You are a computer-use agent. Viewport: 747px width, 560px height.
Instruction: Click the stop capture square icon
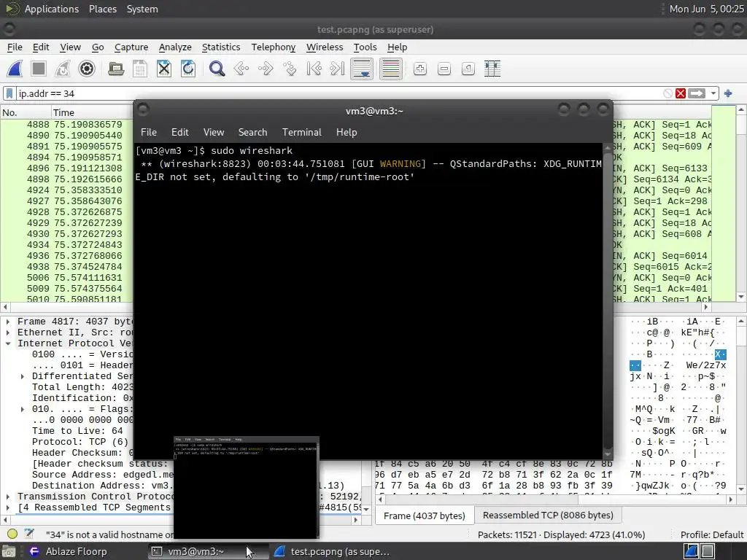tap(39, 69)
